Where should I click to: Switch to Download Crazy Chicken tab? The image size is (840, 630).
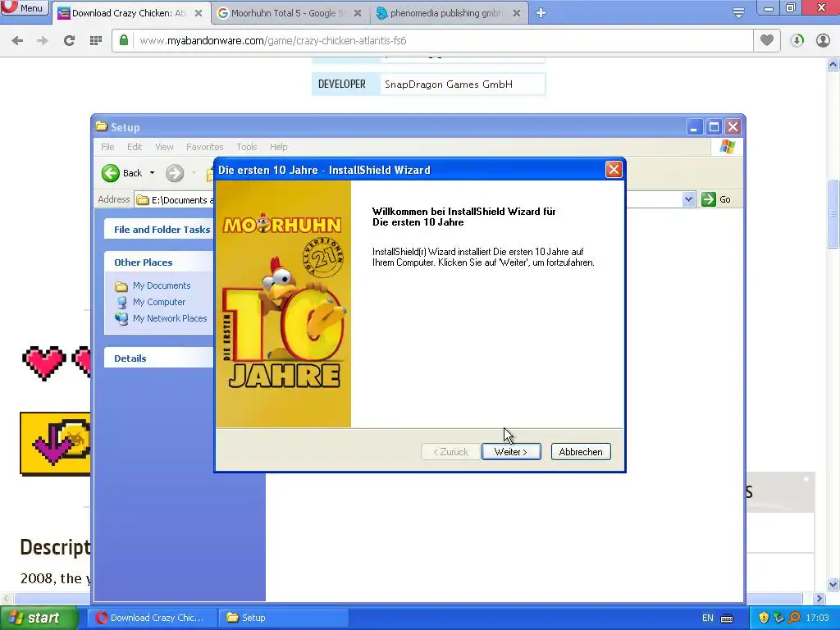tap(127, 13)
